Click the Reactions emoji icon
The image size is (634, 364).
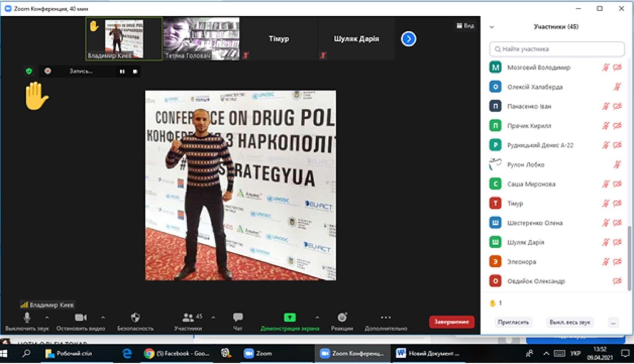click(x=342, y=318)
